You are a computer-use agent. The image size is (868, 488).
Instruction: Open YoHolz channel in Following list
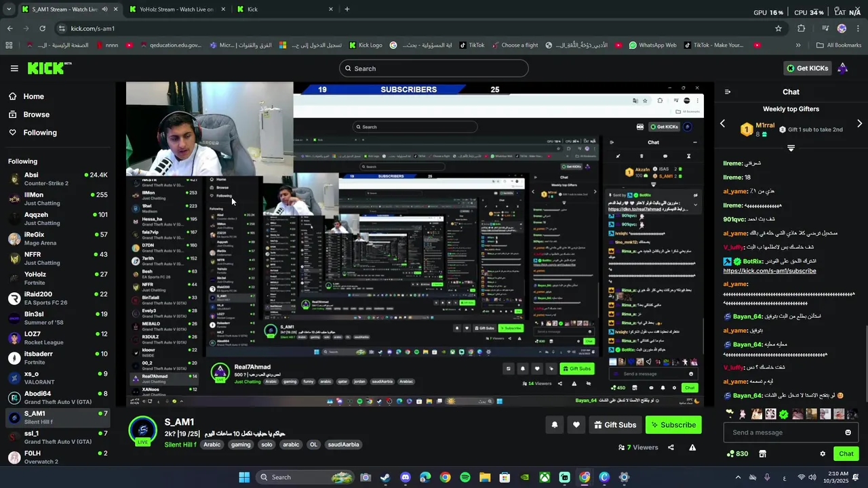coord(58,279)
